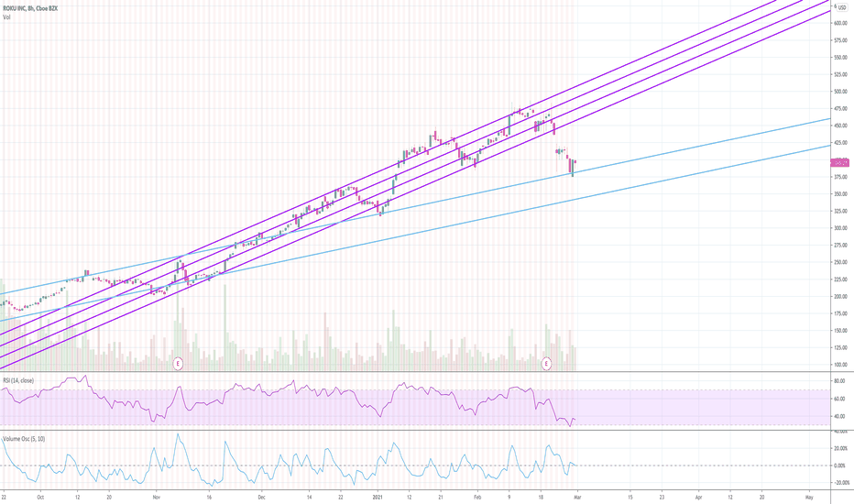Click the November earnings E marker

click(x=178, y=363)
